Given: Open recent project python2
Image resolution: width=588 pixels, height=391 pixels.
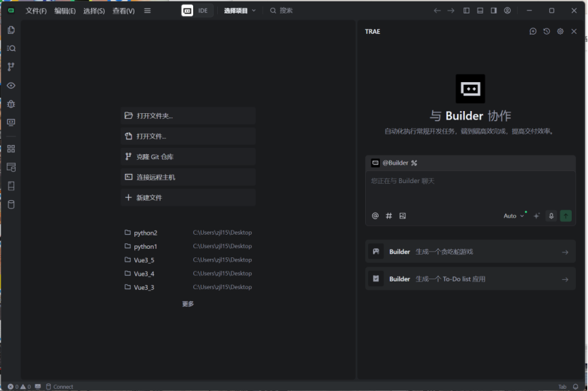Looking at the screenshot, I should [188, 233].
